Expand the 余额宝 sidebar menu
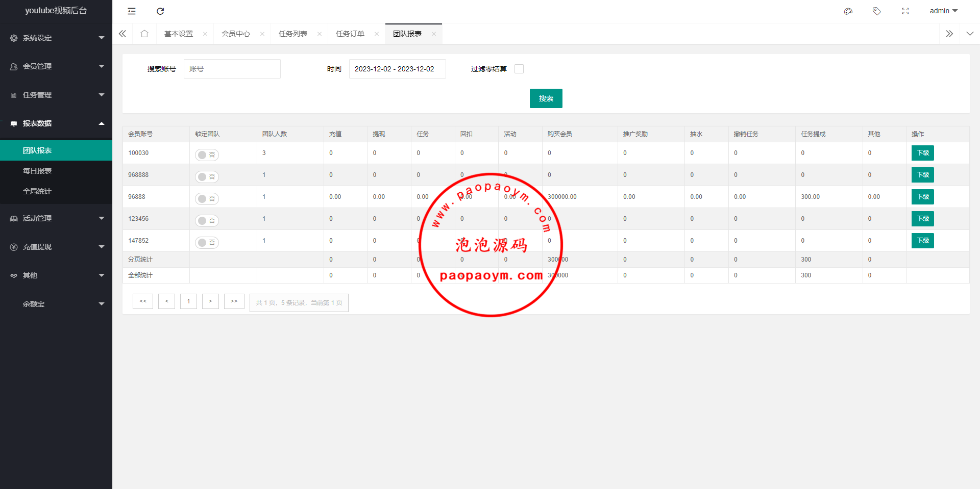This screenshot has height=489, width=980. click(56, 304)
